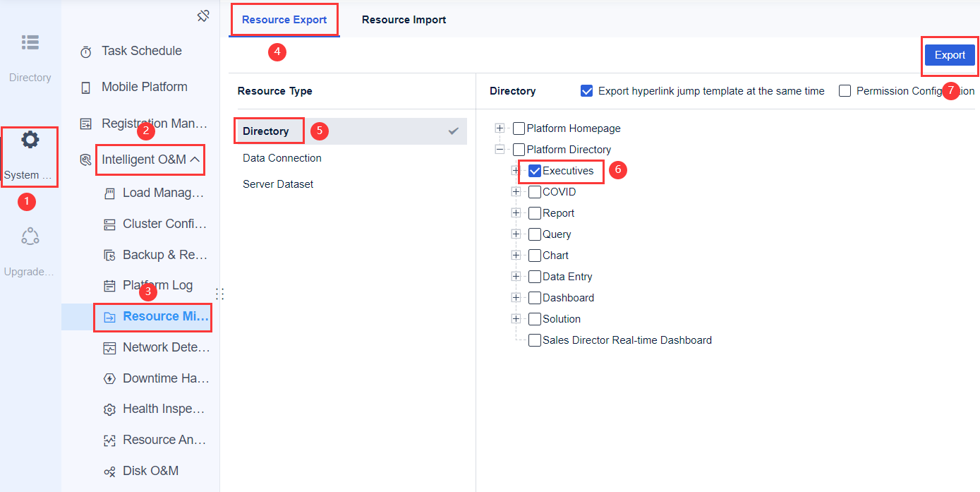Open Network Detection menu label

tap(167, 347)
